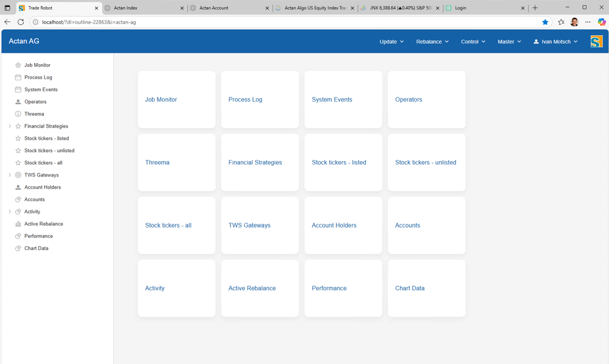Expand the Activity tree node
The height and width of the screenshot is (364, 609).
10,212
